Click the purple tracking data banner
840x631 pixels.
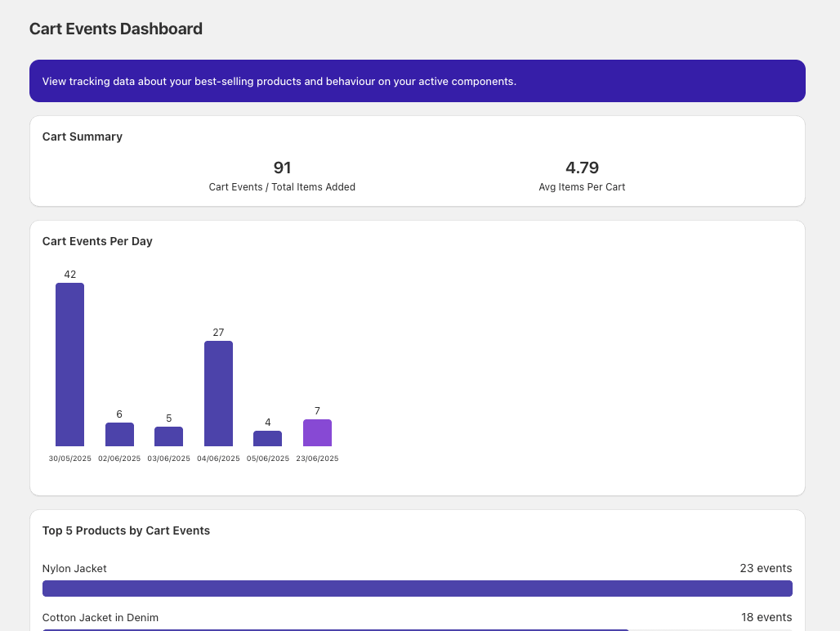418,81
